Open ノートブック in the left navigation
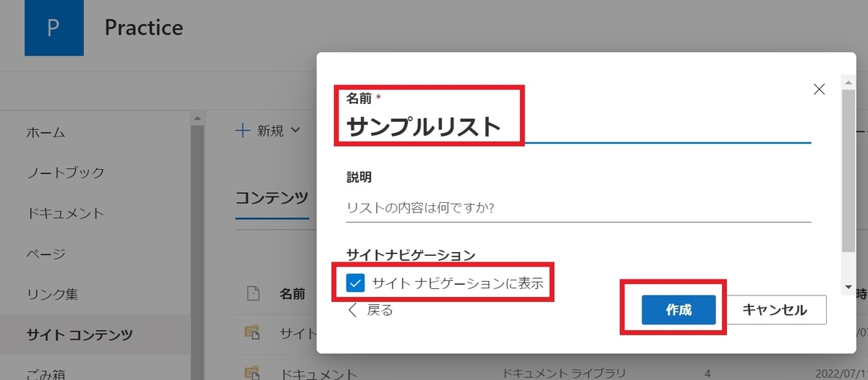This screenshot has height=380, width=868. tap(65, 173)
